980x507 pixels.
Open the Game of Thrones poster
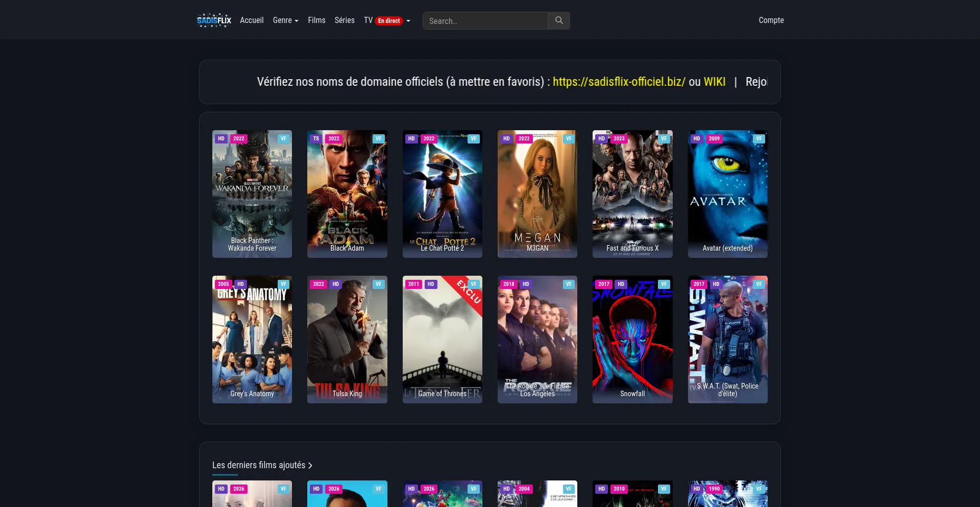(443, 340)
